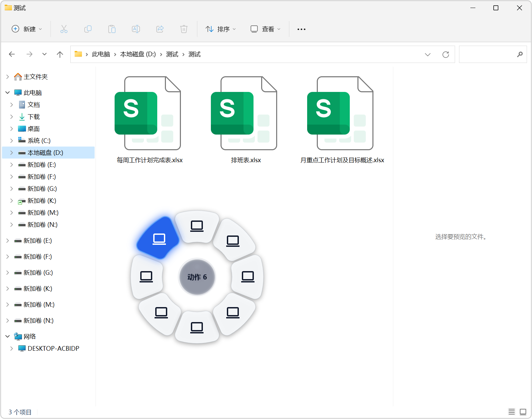Select 新加卷 (K:) under 此电脑

pyautogui.click(x=42, y=201)
